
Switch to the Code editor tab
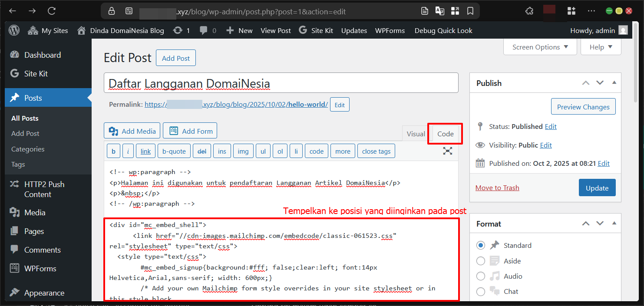445,133
